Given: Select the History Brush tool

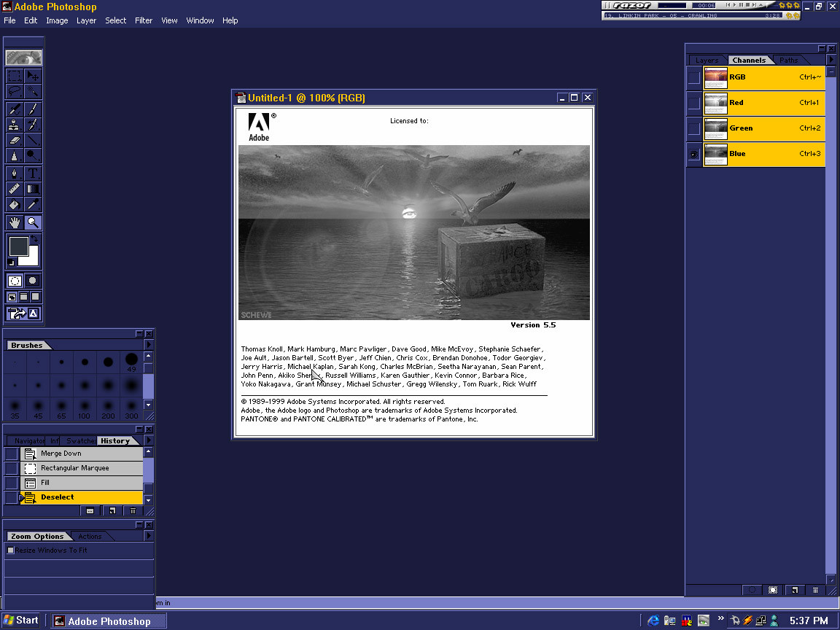Looking at the screenshot, I should (33, 125).
